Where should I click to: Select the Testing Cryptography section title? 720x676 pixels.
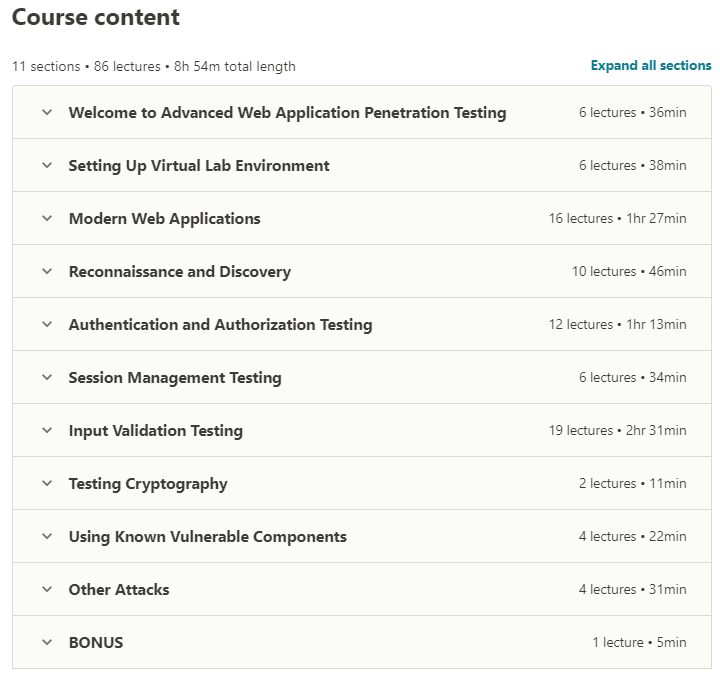(x=148, y=484)
